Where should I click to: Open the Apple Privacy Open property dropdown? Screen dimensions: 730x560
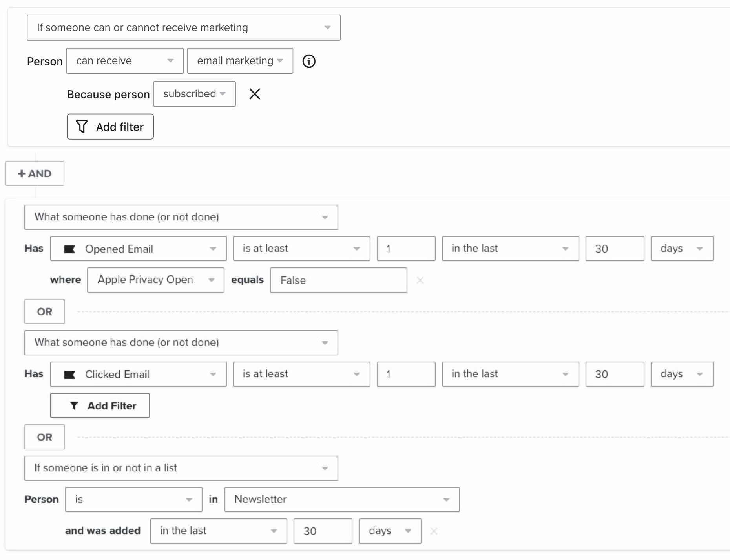tap(212, 280)
